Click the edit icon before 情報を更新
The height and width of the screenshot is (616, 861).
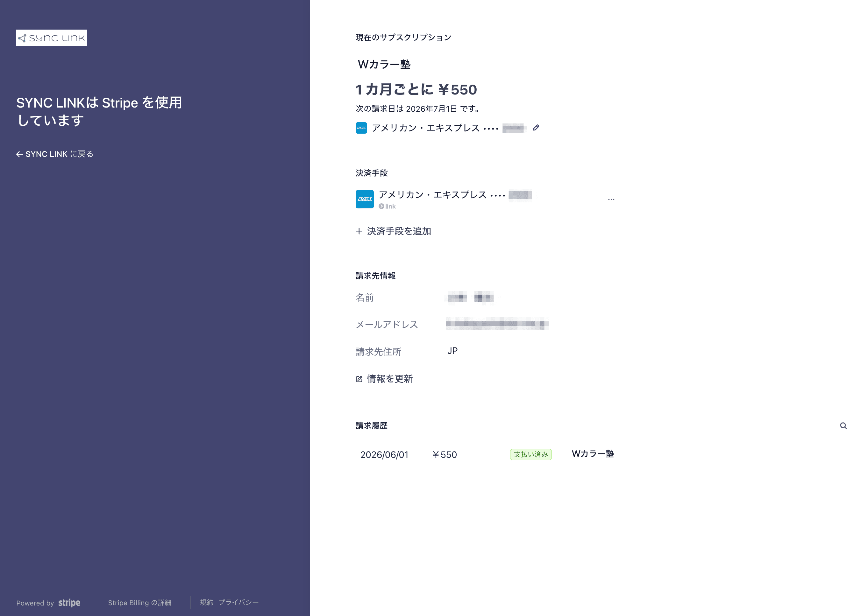(x=359, y=379)
